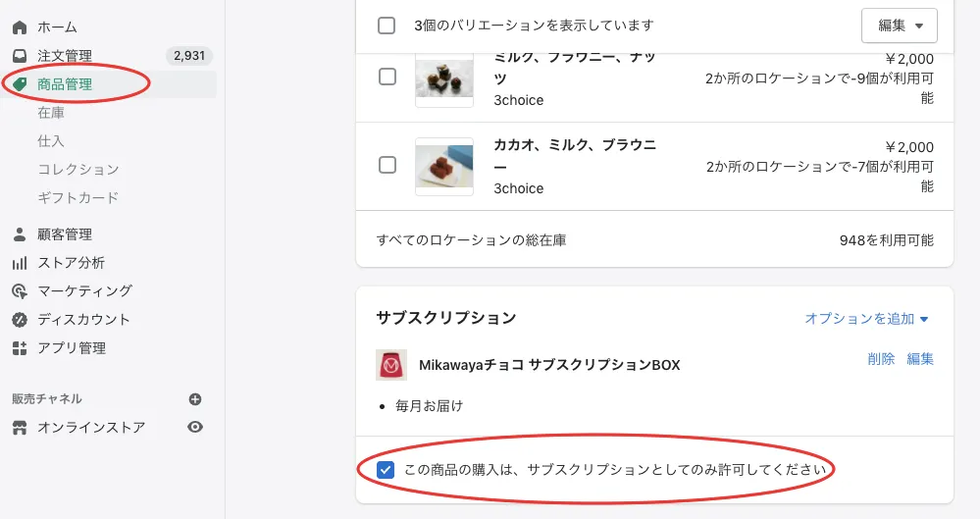Screen dimensions: 980x519
Task: Open the 編集 dropdown button
Action: coord(899,26)
